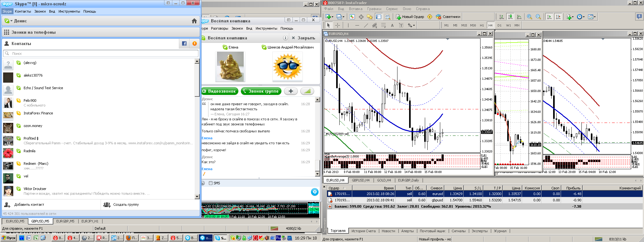The width and height of the screenshot is (644, 242).
Task: Select the Fibonacci retracement tool
Action: tap(383, 25)
